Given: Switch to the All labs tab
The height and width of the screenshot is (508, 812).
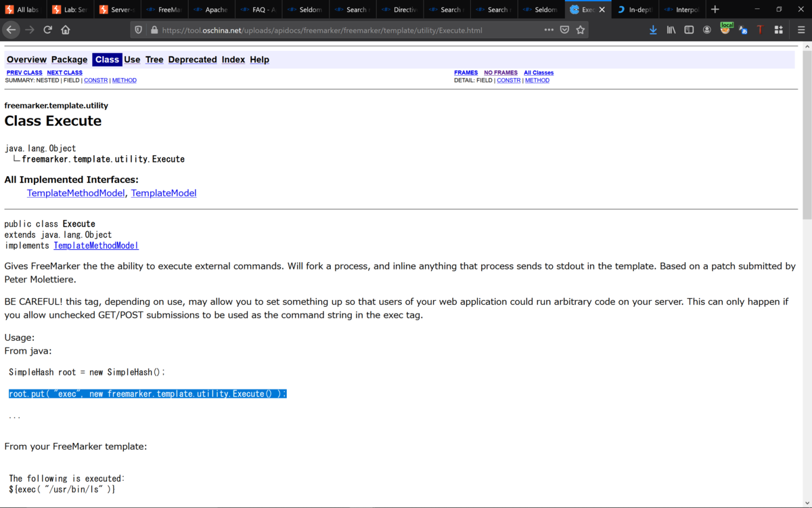Looking at the screenshot, I should click(x=24, y=9).
